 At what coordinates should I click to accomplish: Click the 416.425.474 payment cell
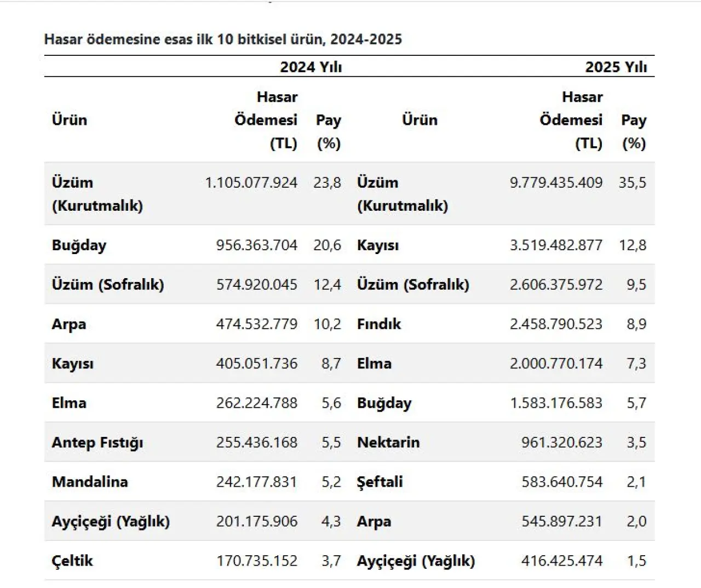tap(561, 561)
